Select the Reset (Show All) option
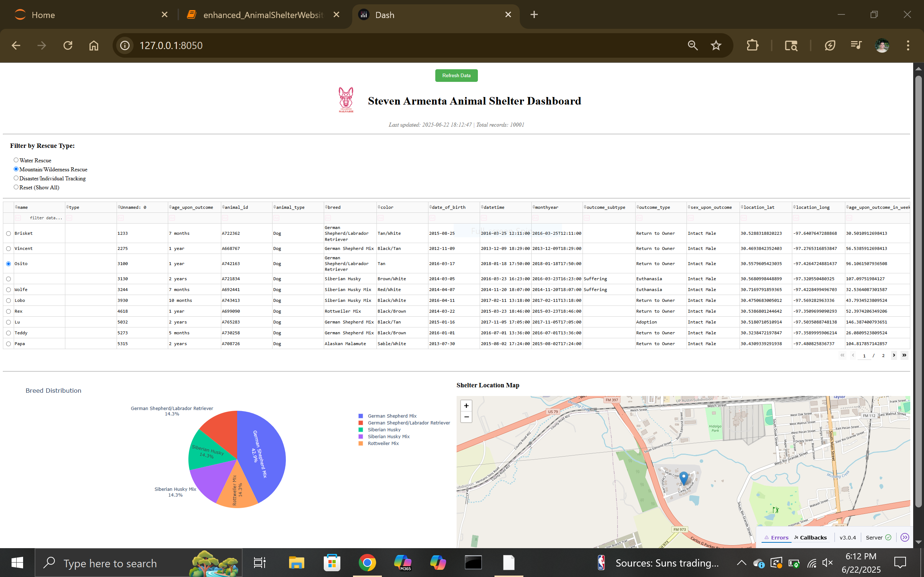This screenshot has height=577, width=924. pos(16,187)
